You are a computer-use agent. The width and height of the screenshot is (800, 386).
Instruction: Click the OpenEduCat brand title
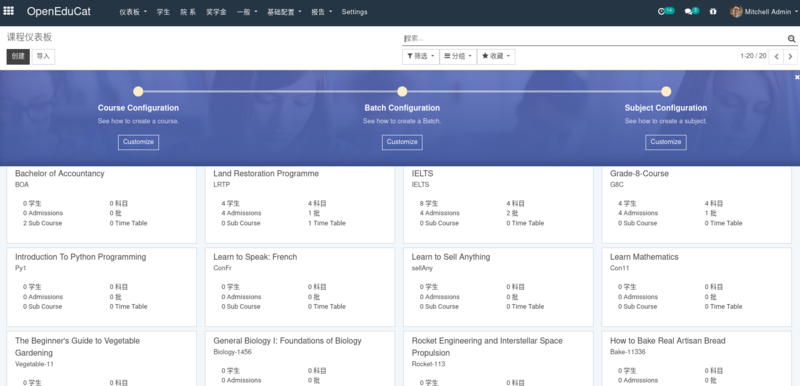pos(59,11)
